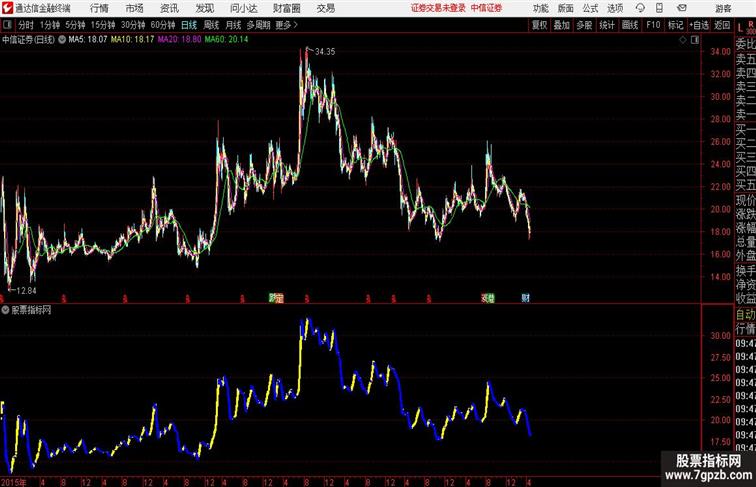The height and width of the screenshot is (487, 756).
Task: Open the 多周期 multi-period view
Action: 258,25
